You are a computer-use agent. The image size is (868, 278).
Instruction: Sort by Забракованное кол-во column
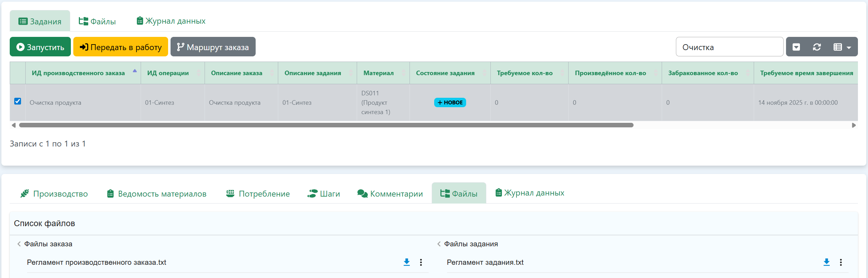[x=708, y=73]
